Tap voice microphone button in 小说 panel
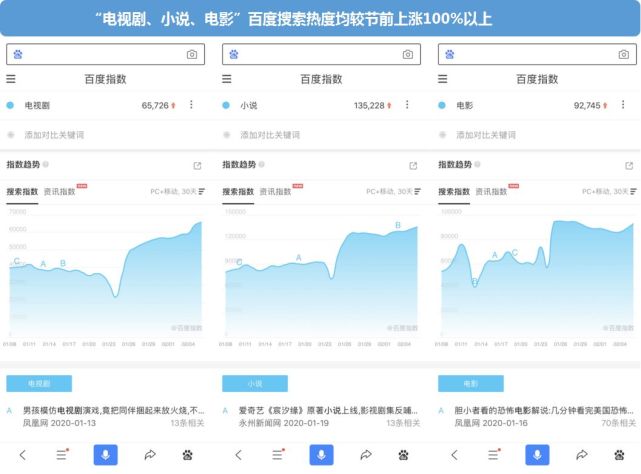 321,455
